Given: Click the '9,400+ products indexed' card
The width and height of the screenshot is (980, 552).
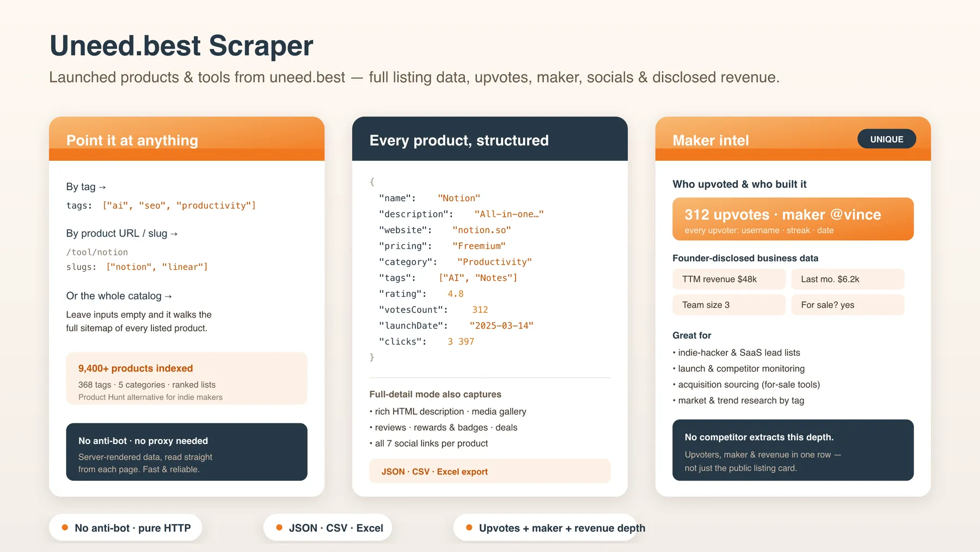Looking at the screenshot, I should pos(187,379).
